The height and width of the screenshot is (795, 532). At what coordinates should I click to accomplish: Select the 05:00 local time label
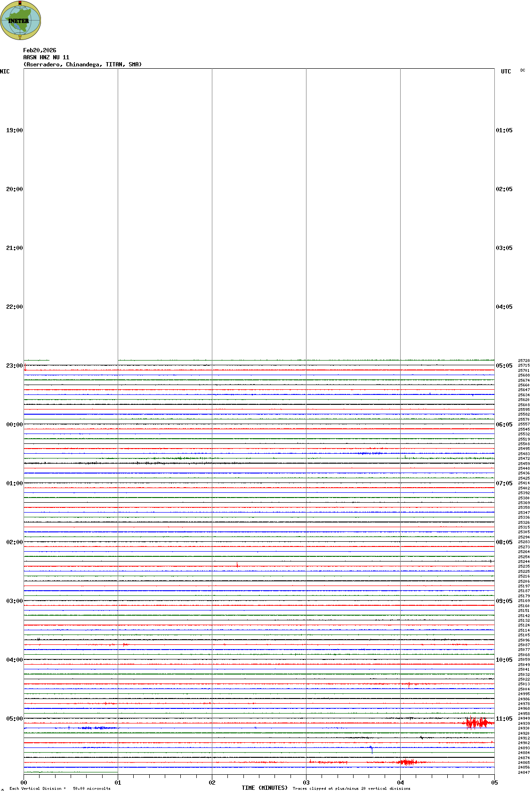coord(14,719)
